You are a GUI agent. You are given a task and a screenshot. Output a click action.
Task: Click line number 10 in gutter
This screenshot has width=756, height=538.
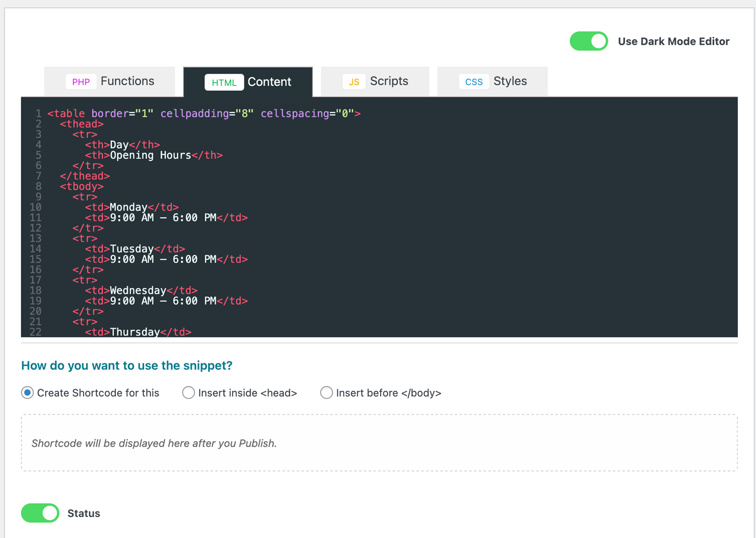pos(35,207)
